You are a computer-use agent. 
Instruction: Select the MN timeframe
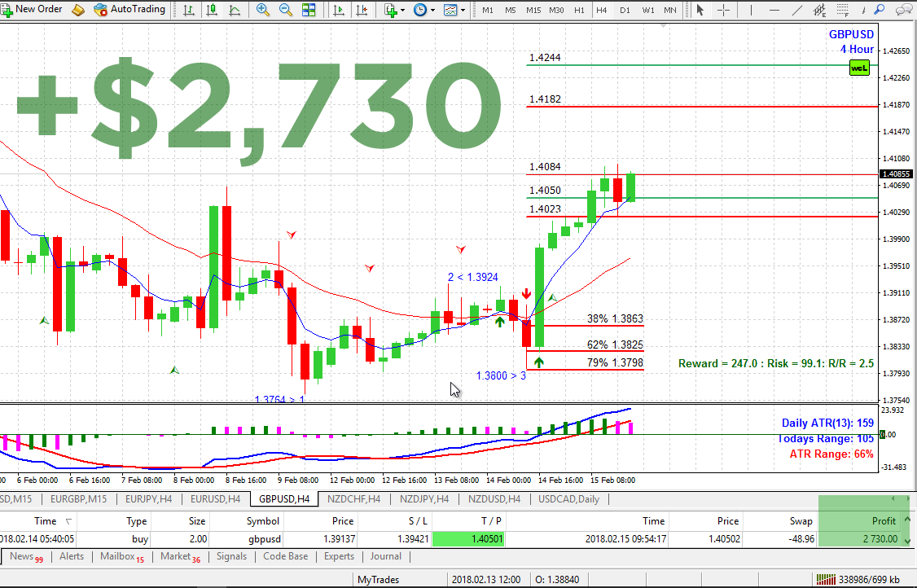point(670,10)
